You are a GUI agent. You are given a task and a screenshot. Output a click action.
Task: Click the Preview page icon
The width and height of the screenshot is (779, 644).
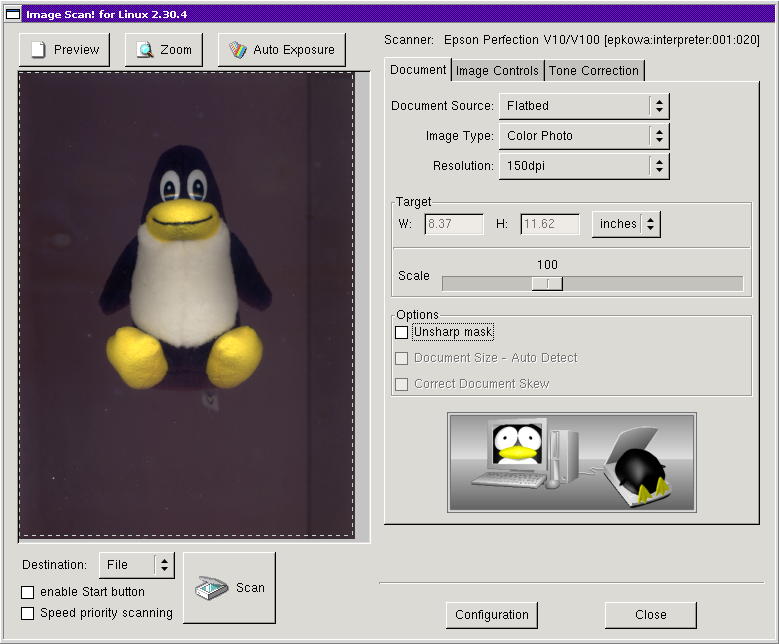click(x=38, y=50)
